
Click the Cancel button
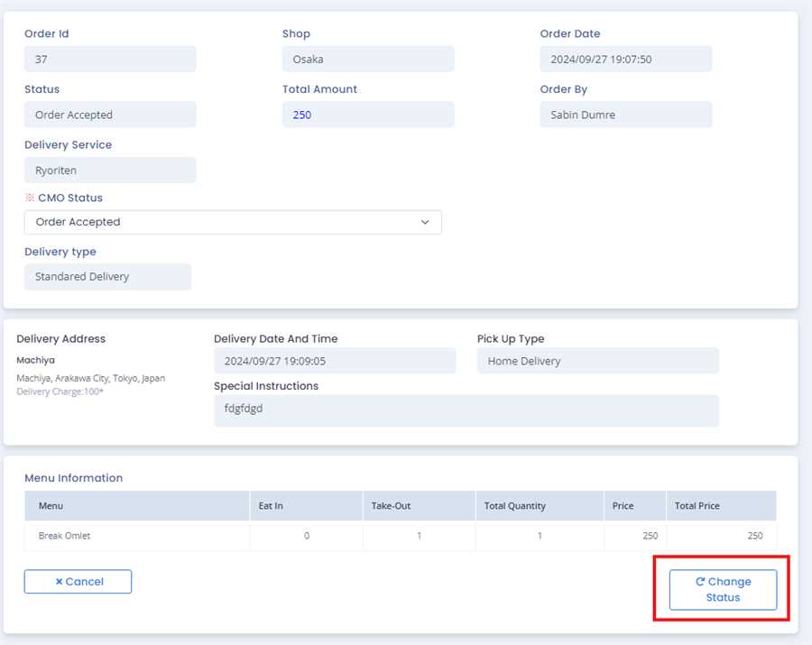(78, 582)
